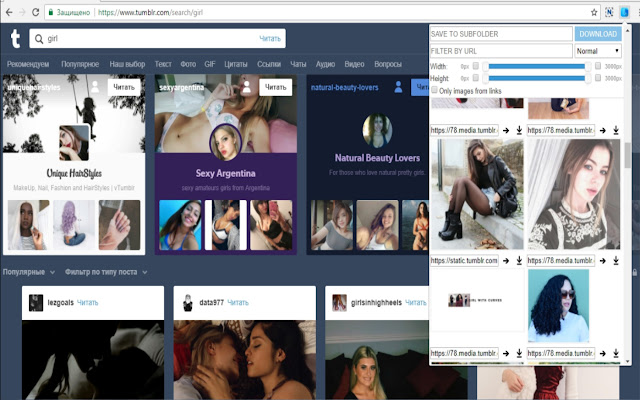Reload the current page

(x=36, y=12)
